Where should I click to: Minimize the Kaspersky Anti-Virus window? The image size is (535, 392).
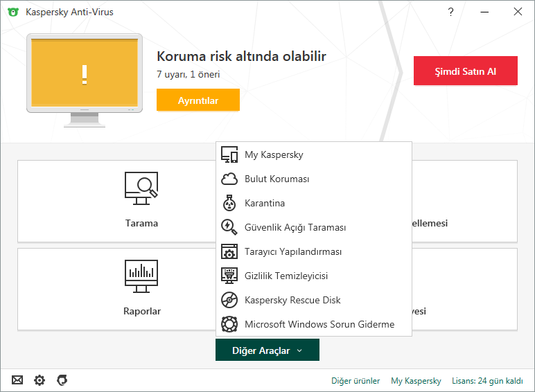[x=484, y=12]
